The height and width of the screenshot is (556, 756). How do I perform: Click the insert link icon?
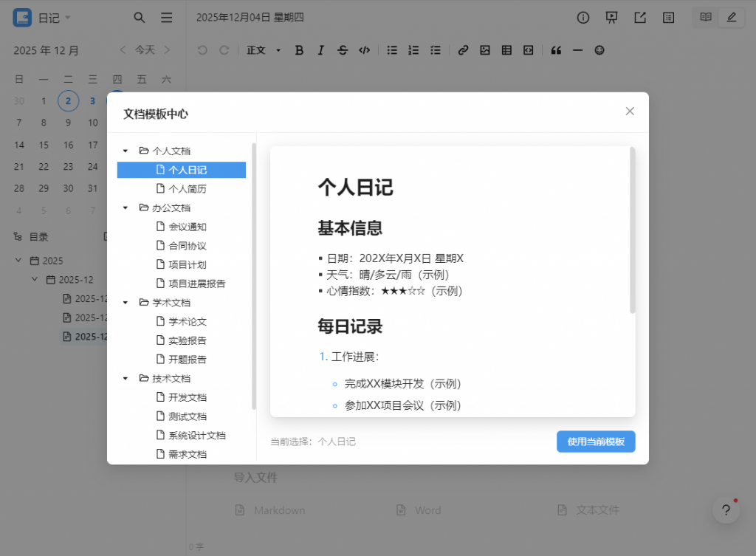click(x=463, y=50)
